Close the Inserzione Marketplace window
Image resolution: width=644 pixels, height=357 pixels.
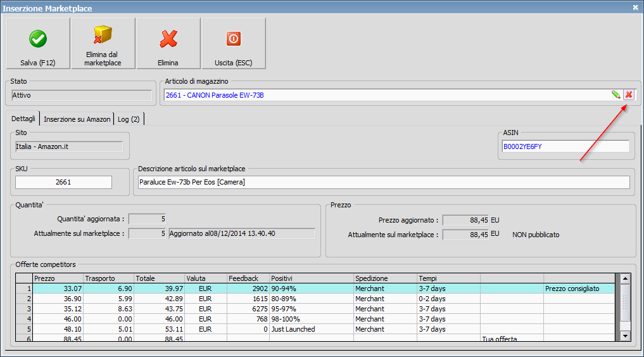635,8
